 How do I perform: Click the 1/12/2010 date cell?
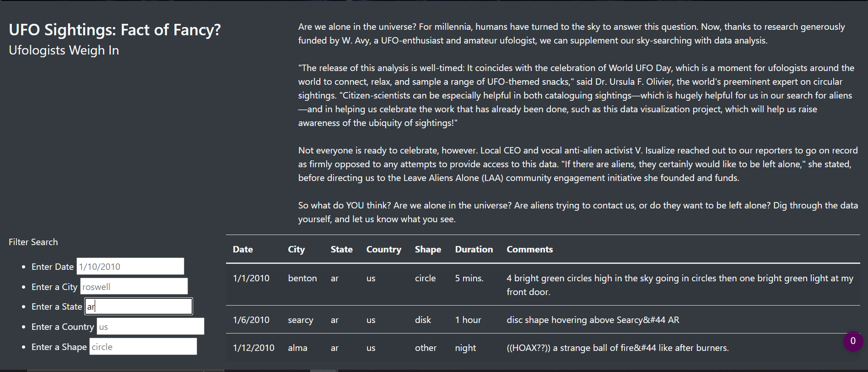253,348
